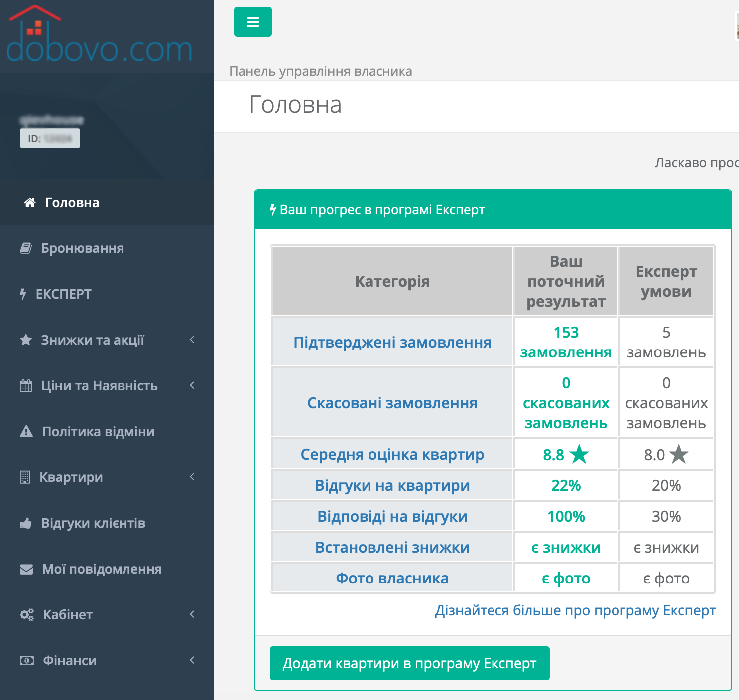Open Скасовані замовлення category link

point(392,403)
